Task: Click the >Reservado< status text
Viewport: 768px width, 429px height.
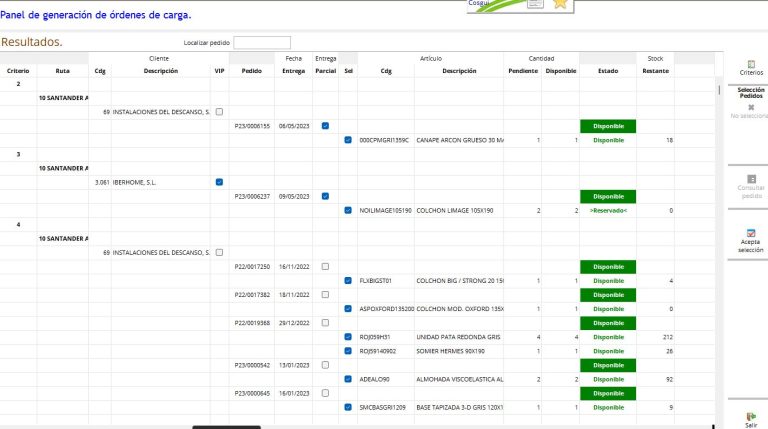Action: 608,211
